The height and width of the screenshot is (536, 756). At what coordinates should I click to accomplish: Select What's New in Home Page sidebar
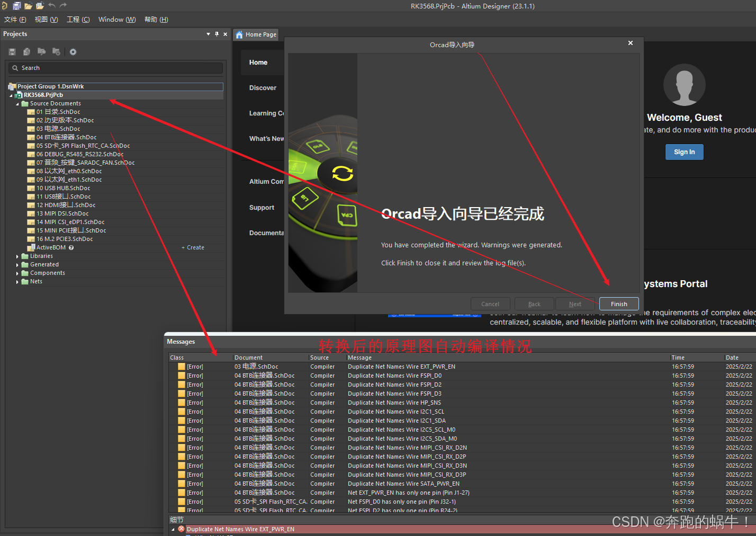[x=266, y=139]
